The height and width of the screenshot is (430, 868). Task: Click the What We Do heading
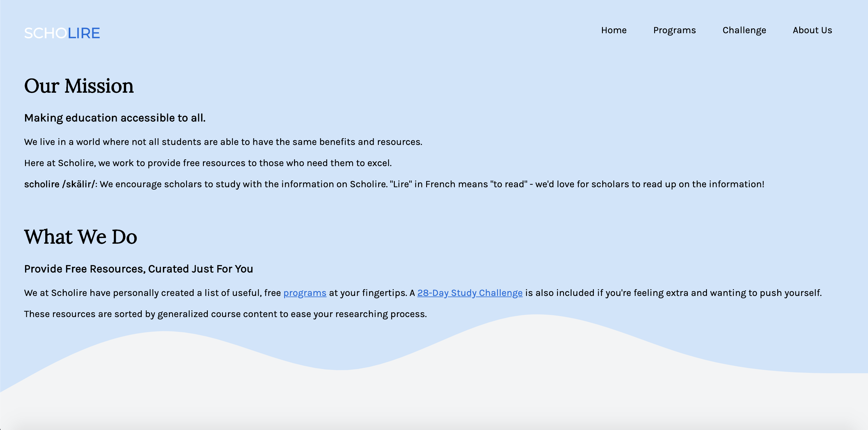(x=81, y=236)
